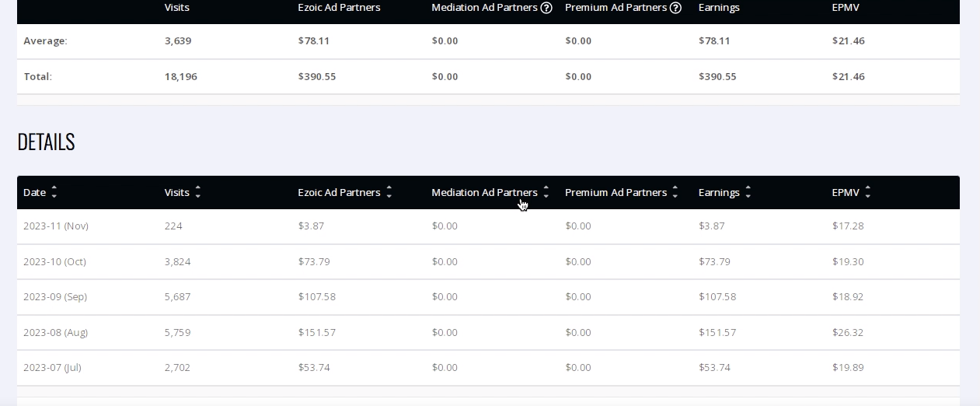
Task: Select the 2023-07 (Jul) row date
Action: 52,367
